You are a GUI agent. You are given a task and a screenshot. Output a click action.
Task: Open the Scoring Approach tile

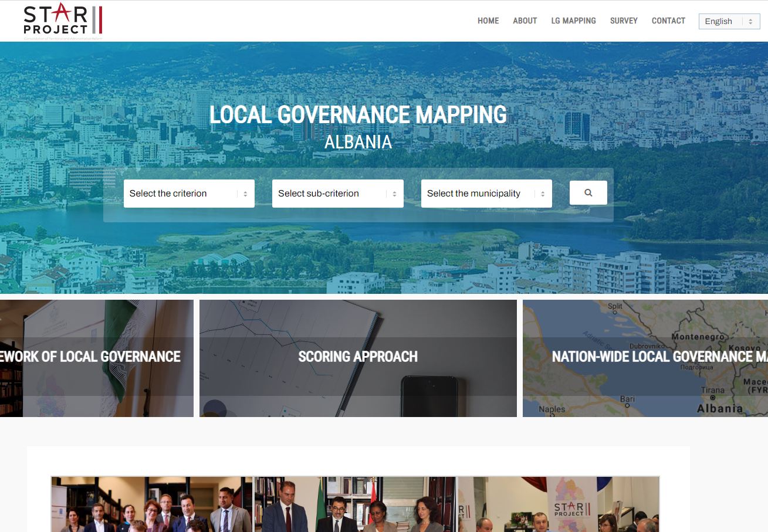coord(358,358)
